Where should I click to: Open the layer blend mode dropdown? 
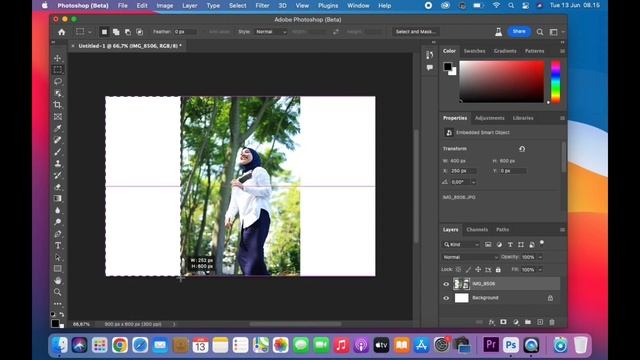click(470, 257)
